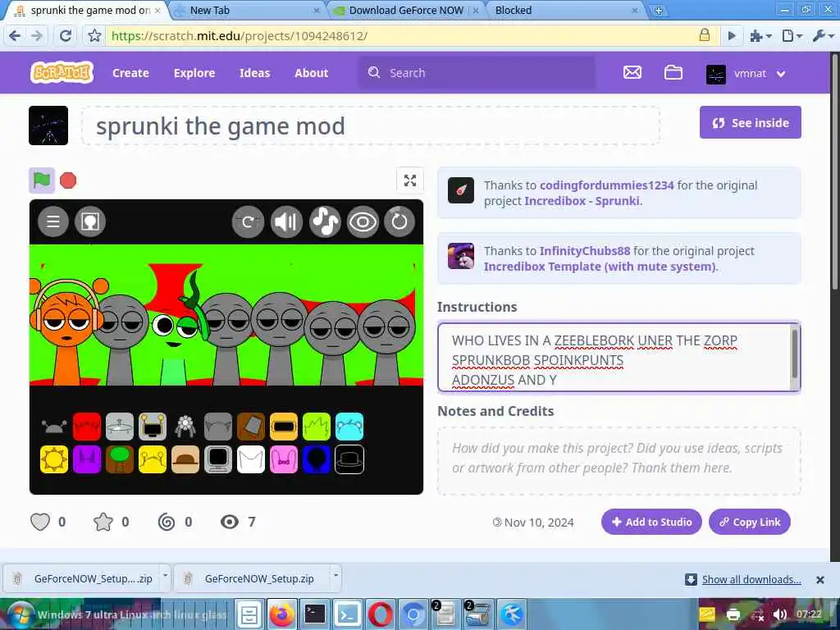Open the browser page menu dropdown
The width and height of the screenshot is (840, 630).
tap(792, 36)
